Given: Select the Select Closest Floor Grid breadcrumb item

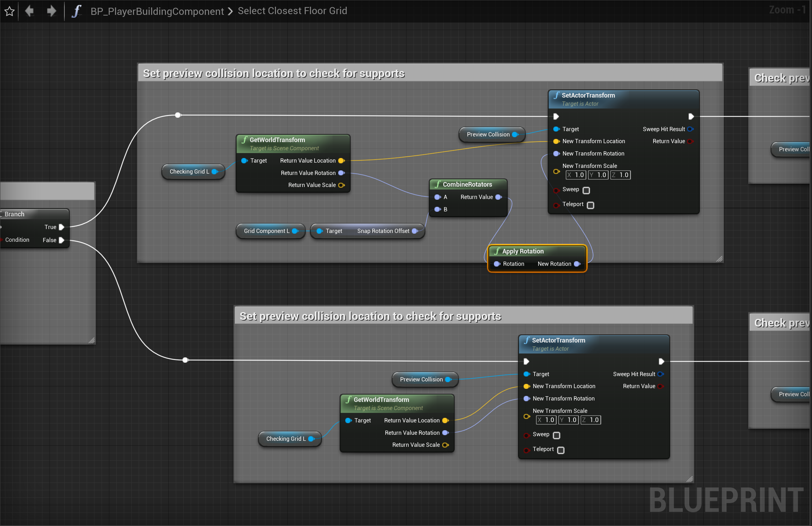Looking at the screenshot, I should coord(292,11).
